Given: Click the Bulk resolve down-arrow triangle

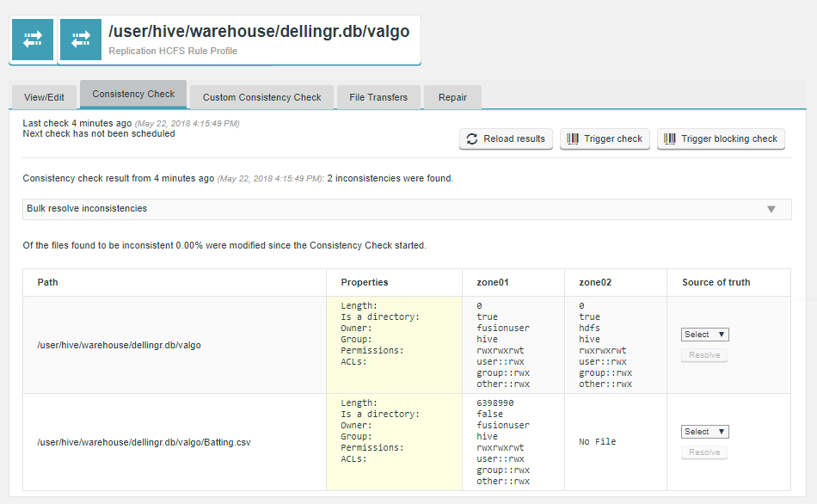Looking at the screenshot, I should coord(771,210).
